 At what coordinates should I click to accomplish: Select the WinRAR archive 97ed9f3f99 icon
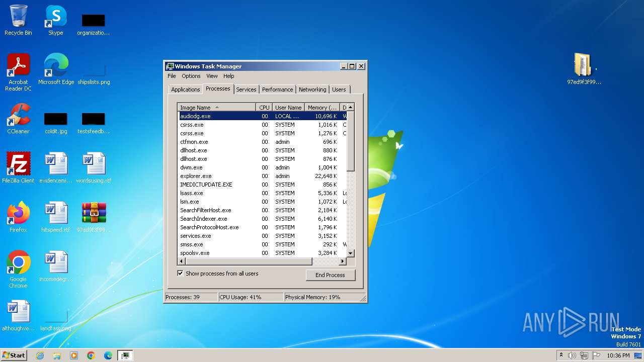pyautogui.click(x=94, y=217)
